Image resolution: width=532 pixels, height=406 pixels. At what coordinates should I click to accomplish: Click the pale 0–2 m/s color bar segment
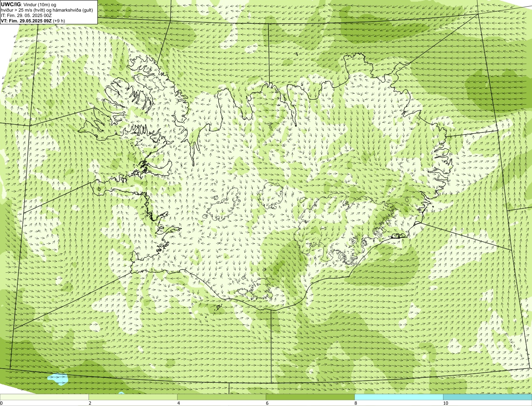pos(44,397)
